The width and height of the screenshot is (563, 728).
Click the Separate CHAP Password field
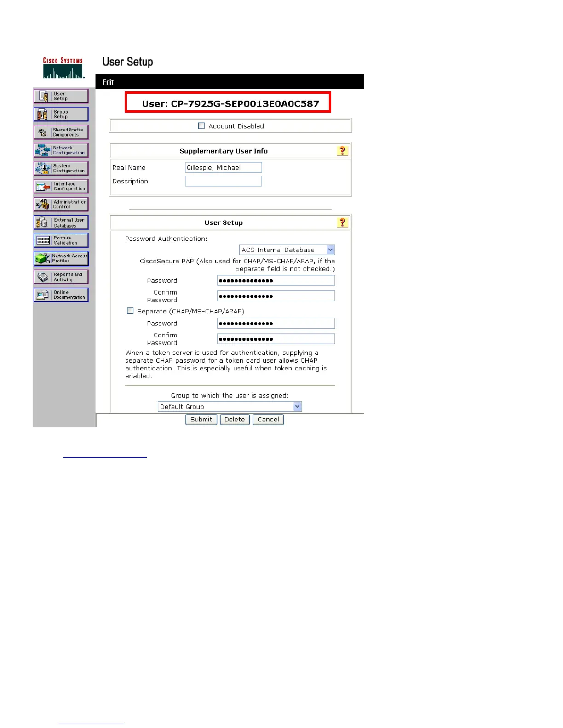pos(276,324)
